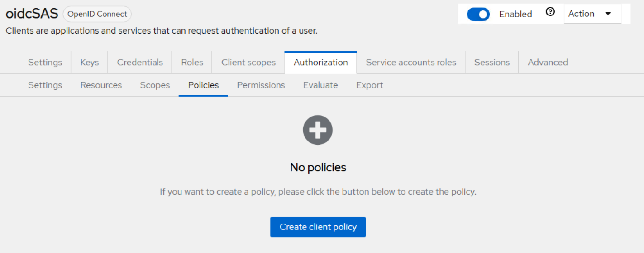Viewport: 644px width, 253px height.
Task: Click the Policies sub-tab
Action: [x=203, y=85]
